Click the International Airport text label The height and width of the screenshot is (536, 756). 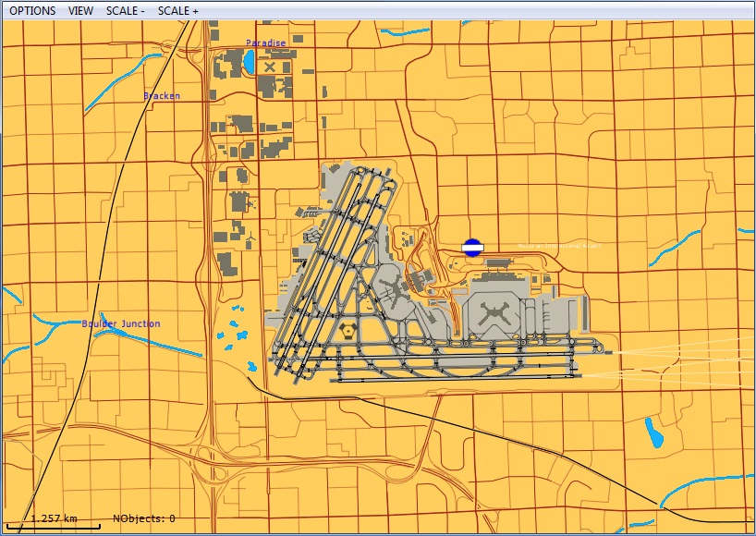tap(558, 247)
